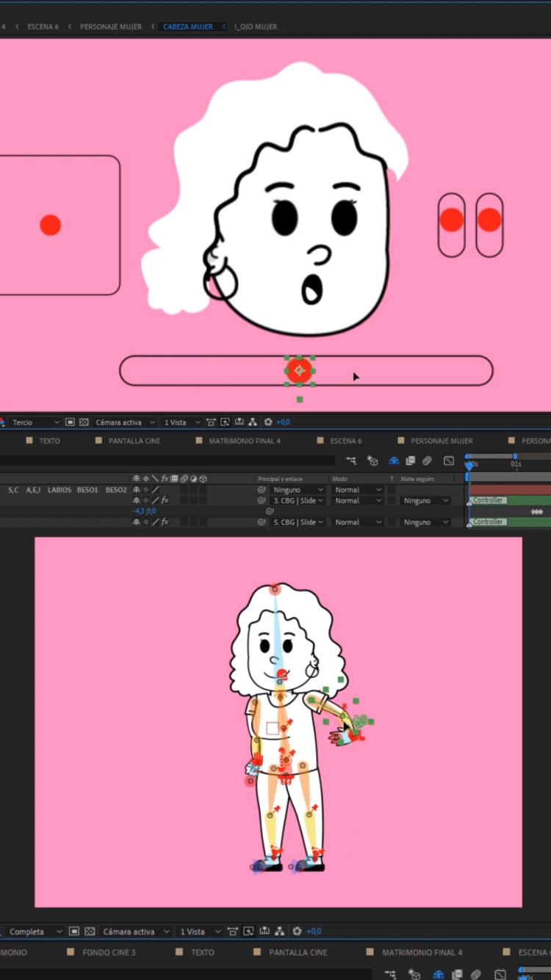Image resolution: width=551 pixels, height=980 pixels.
Task: Open the MATRIMONIO FINAL 4 tab in upper timeline
Action: tap(244, 441)
